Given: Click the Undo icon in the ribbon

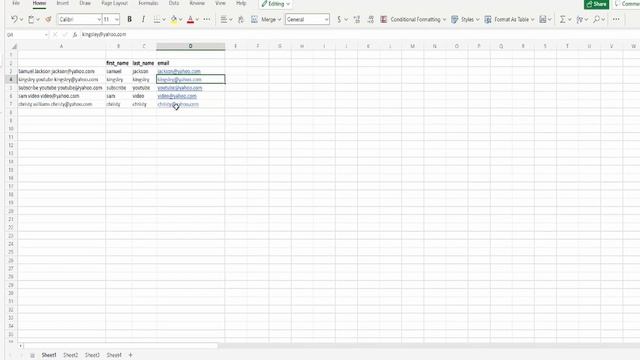Looking at the screenshot, I should [14, 19].
